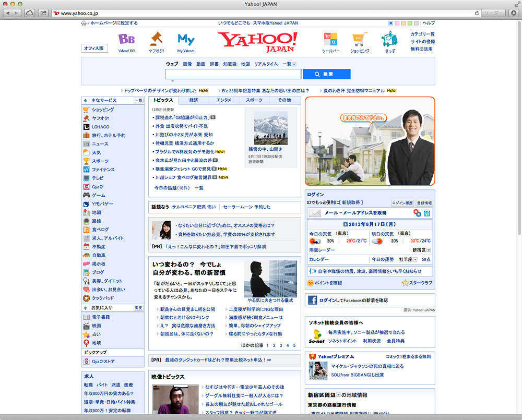Open the 残雪の中、山開き news thumbnail
This screenshot has height=420, width=522.
click(x=270, y=128)
